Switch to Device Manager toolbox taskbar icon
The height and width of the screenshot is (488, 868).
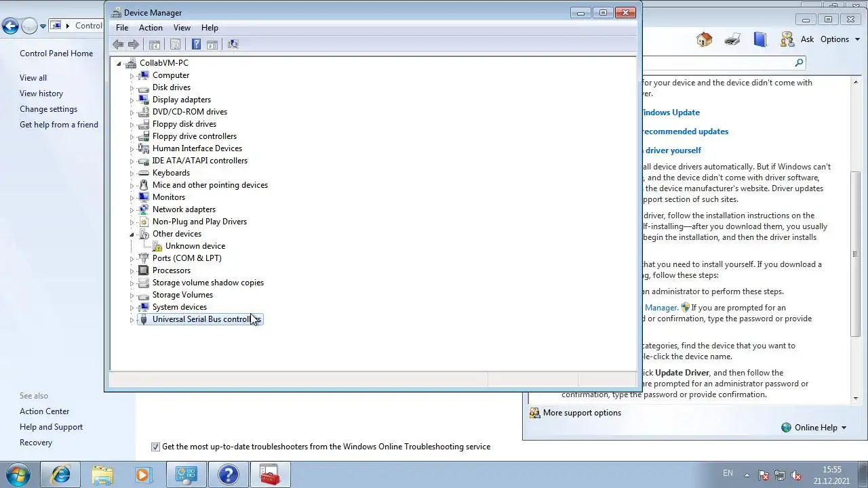[271, 474]
